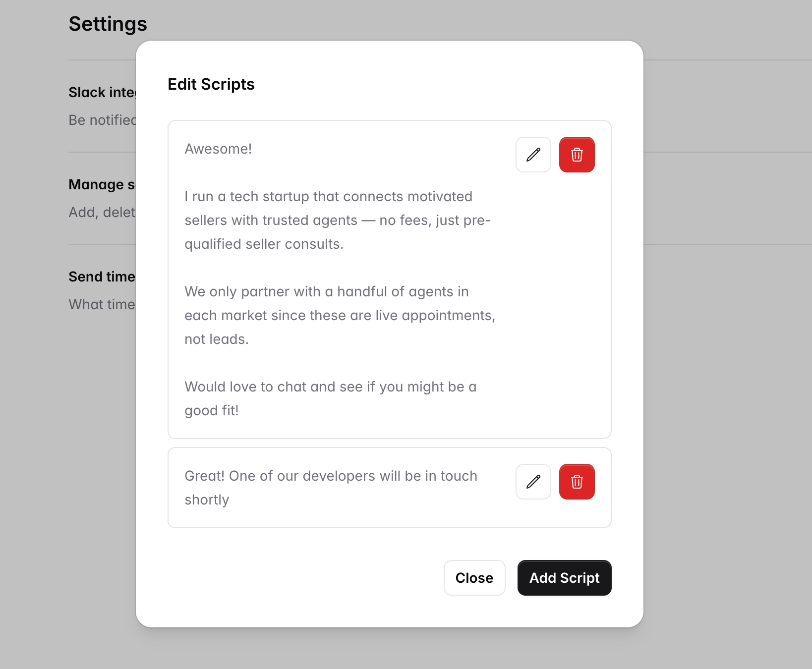Image resolution: width=812 pixels, height=669 pixels.
Task: Click the Add Script button
Action: click(x=565, y=578)
